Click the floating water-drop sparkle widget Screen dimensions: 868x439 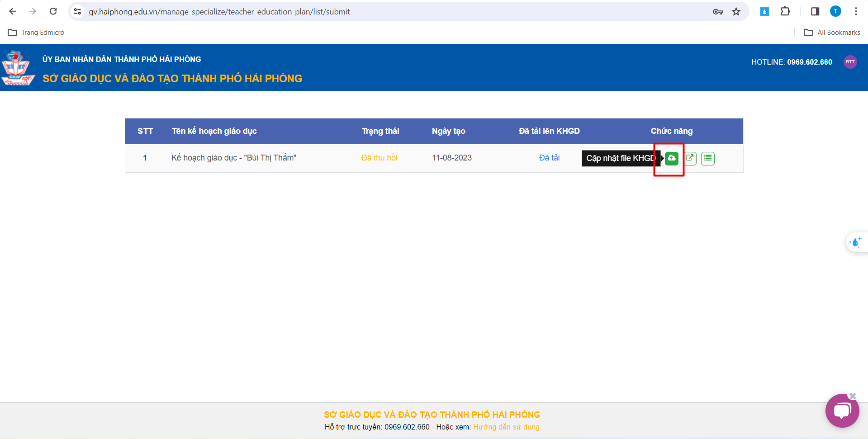tap(856, 242)
